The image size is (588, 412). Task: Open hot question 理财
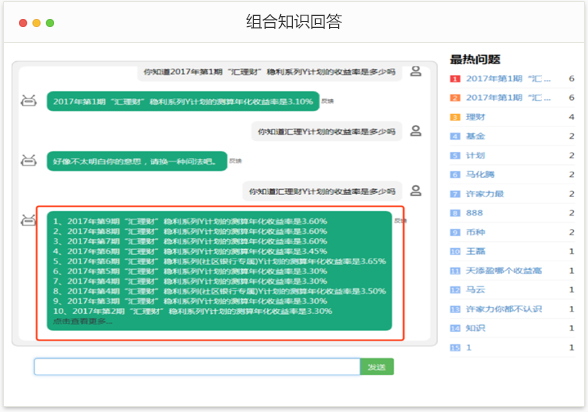click(x=476, y=117)
